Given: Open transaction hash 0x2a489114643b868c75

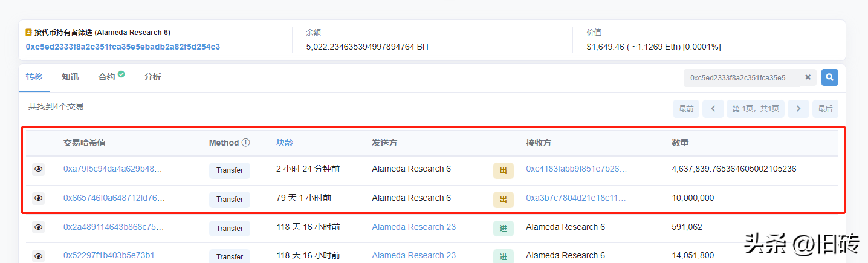Looking at the screenshot, I should (x=114, y=227).
